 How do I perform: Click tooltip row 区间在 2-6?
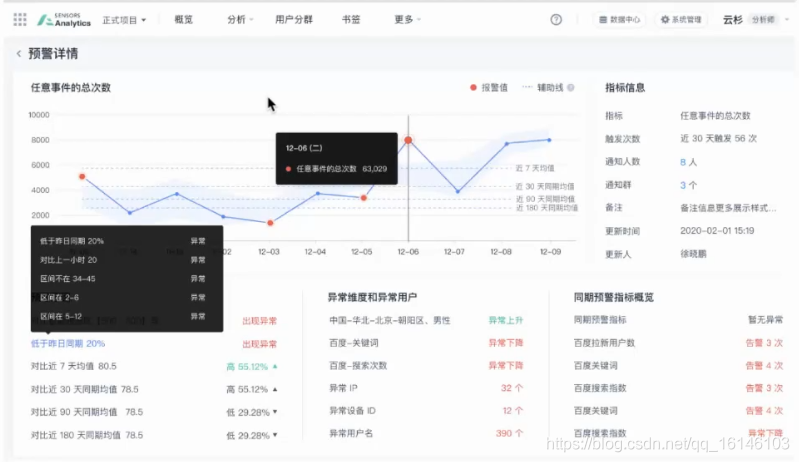coord(122,297)
